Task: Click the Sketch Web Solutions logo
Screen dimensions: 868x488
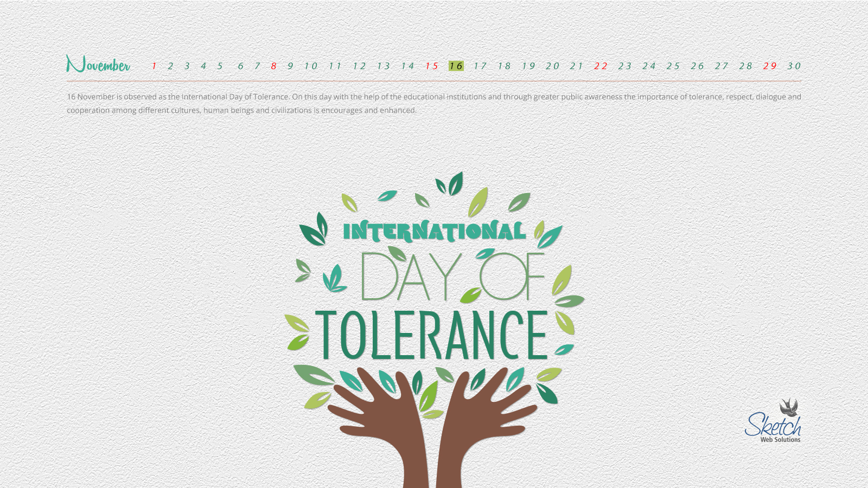Action: point(774,421)
